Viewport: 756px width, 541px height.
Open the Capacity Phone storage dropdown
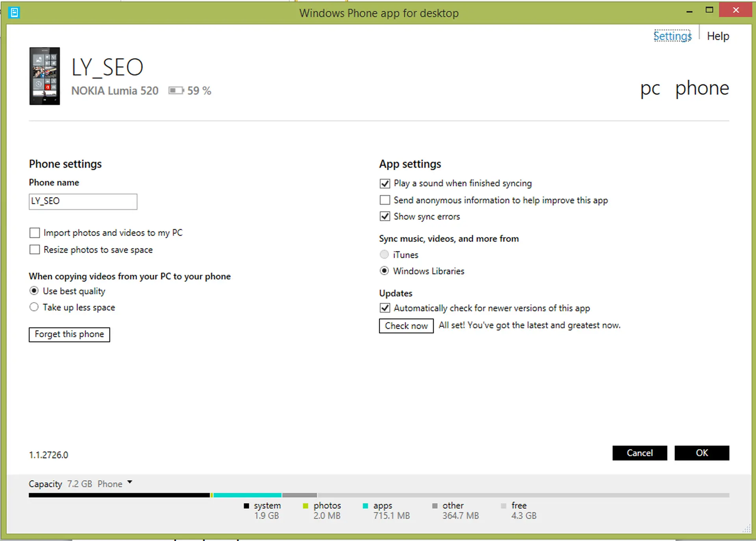coord(130,482)
